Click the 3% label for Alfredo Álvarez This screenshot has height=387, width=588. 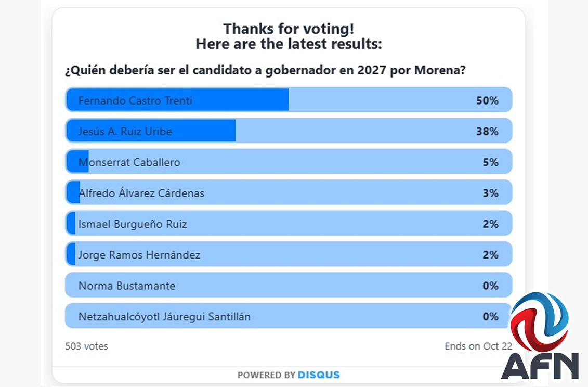pos(490,193)
